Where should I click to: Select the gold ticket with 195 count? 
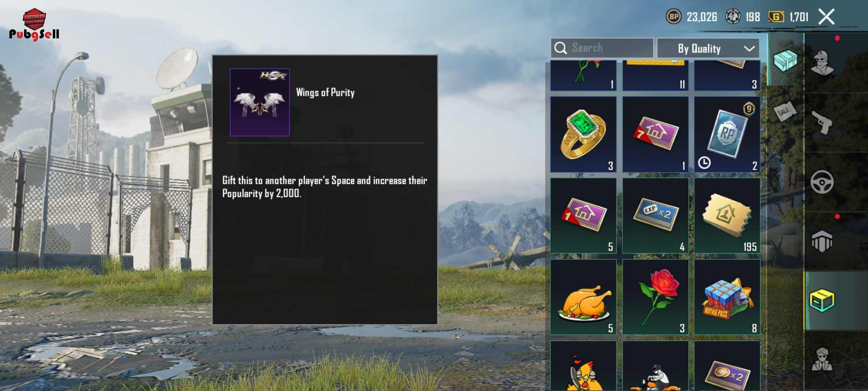[x=727, y=215]
